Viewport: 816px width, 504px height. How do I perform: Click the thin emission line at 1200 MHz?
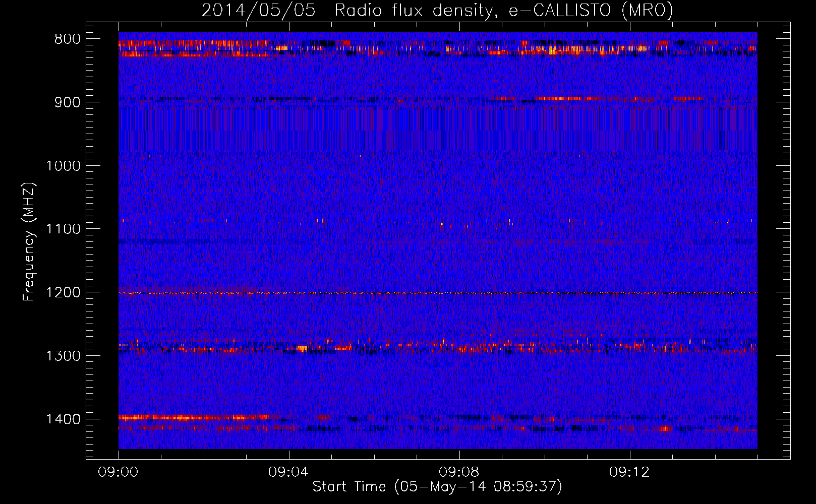tap(438, 293)
